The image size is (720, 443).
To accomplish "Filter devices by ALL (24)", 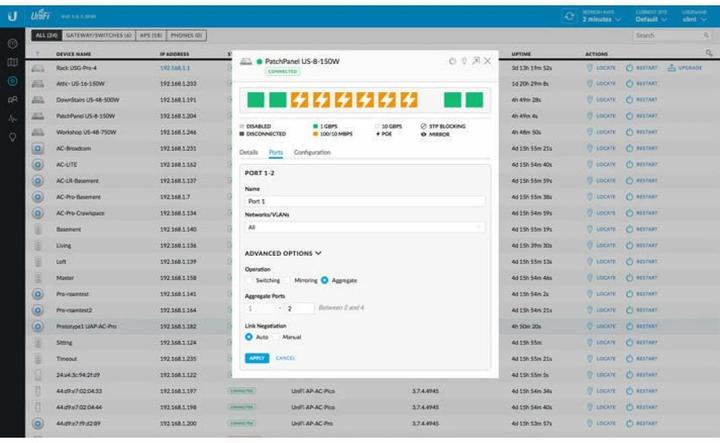I will (46, 35).
